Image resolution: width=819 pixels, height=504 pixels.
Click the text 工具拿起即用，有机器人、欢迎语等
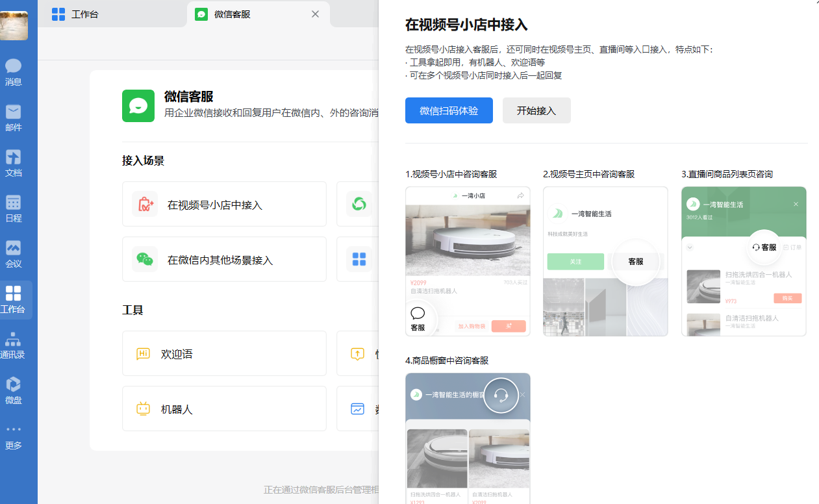pyautogui.click(x=477, y=62)
